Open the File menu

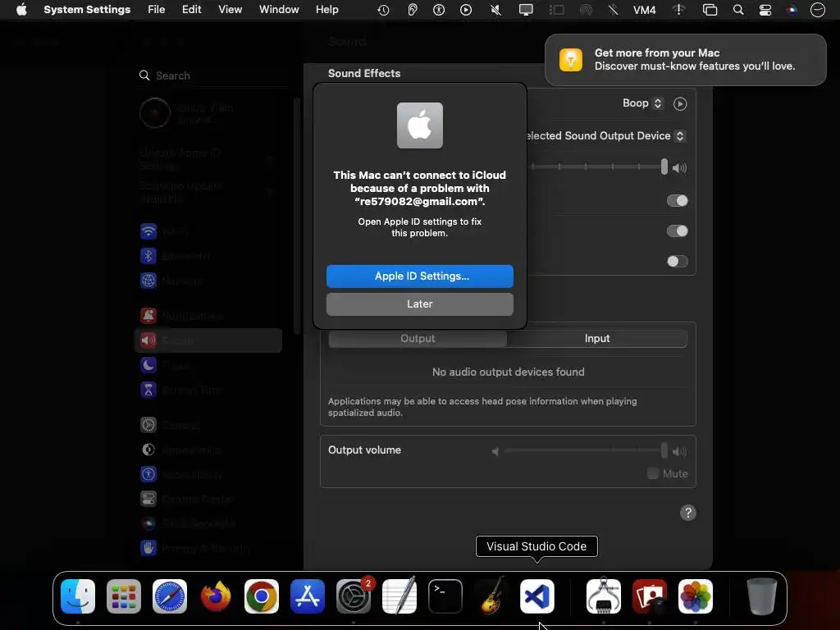pyautogui.click(x=157, y=10)
